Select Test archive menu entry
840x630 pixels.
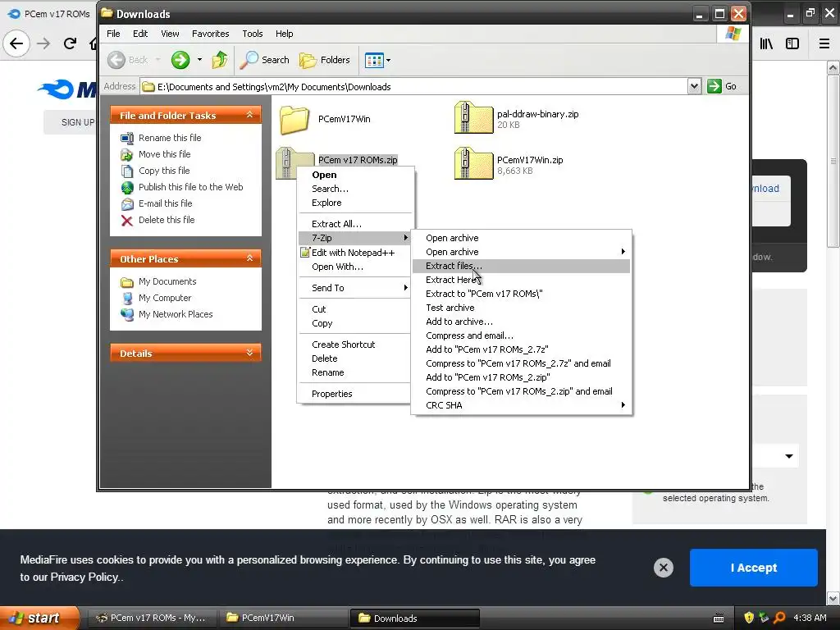521,308
